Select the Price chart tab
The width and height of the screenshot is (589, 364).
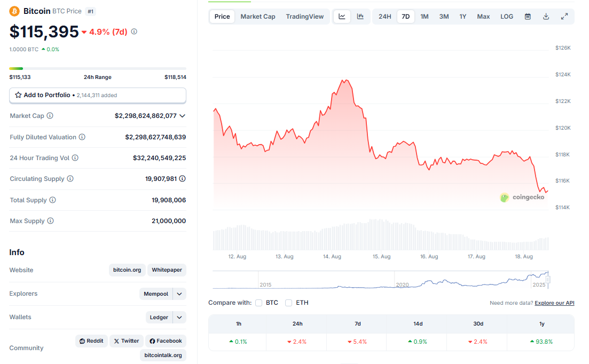[x=222, y=17]
